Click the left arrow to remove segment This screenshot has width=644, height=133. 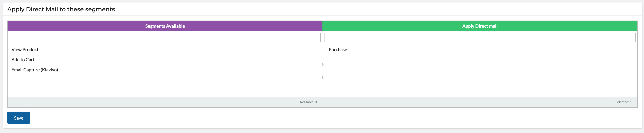point(322,77)
